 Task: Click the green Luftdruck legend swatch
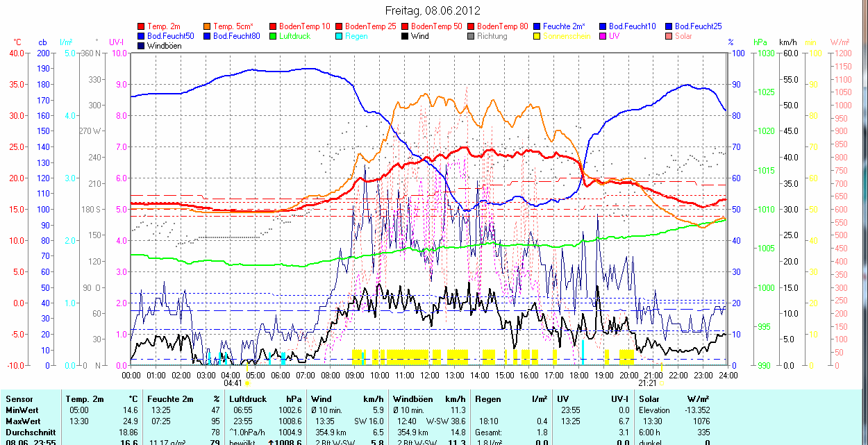point(273,36)
